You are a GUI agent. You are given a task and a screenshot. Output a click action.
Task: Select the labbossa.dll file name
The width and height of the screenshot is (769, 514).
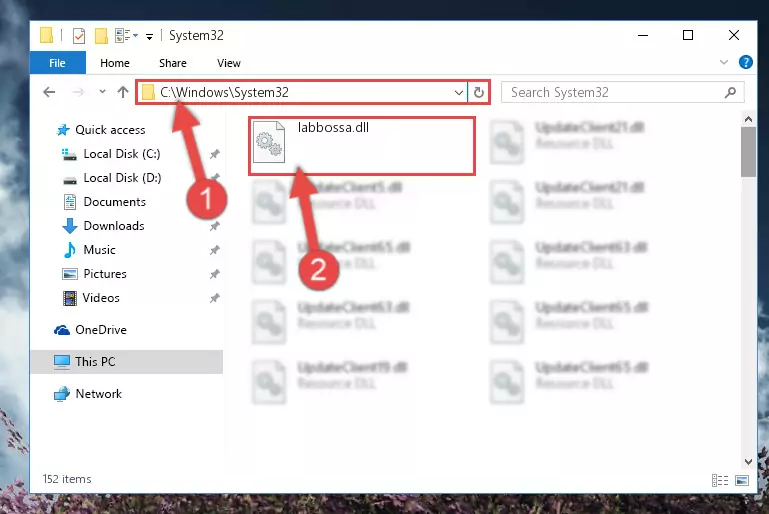pos(333,128)
